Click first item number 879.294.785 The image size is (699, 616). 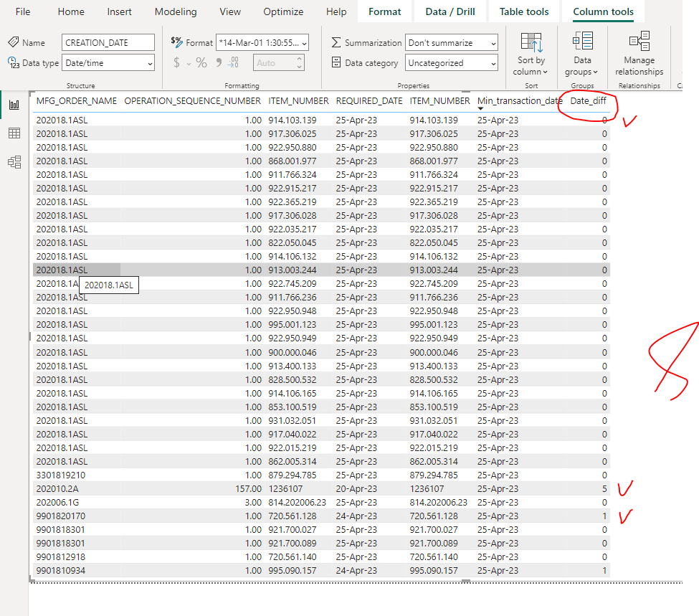tap(292, 475)
